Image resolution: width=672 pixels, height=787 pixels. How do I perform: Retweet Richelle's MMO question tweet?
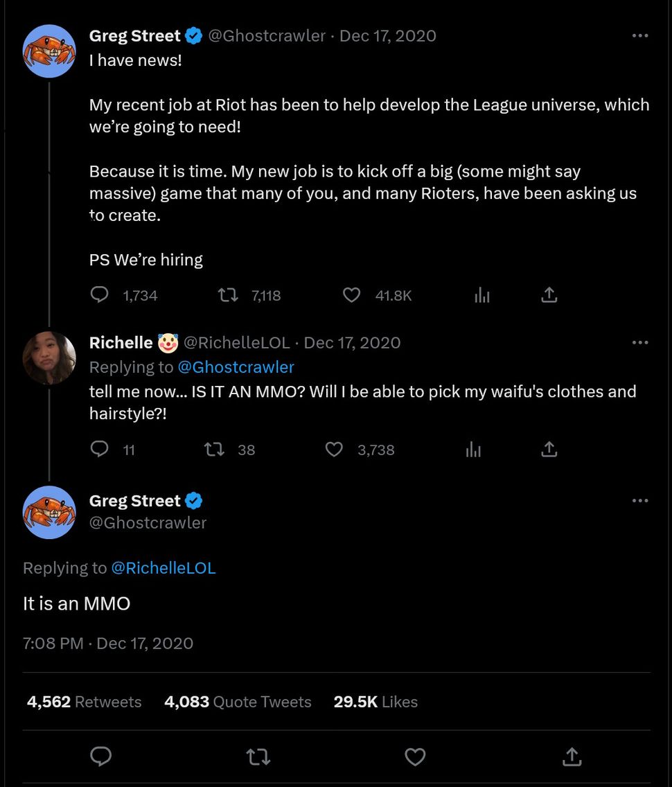pos(214,450)
